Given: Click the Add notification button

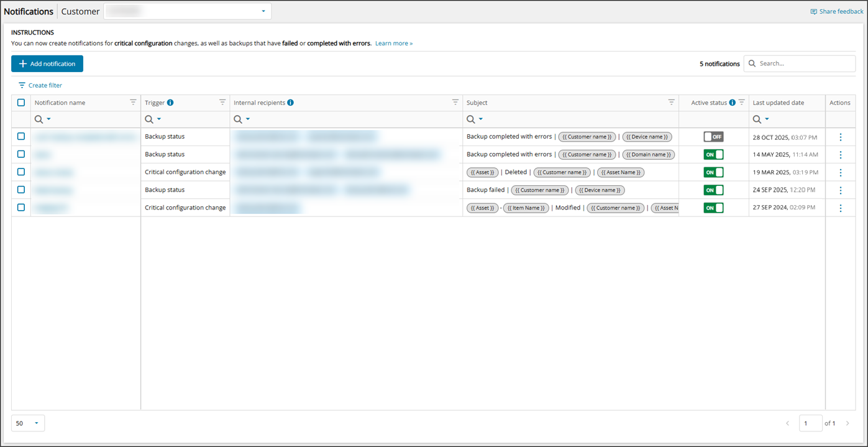Looking at the screenshot, I should 47,63.
